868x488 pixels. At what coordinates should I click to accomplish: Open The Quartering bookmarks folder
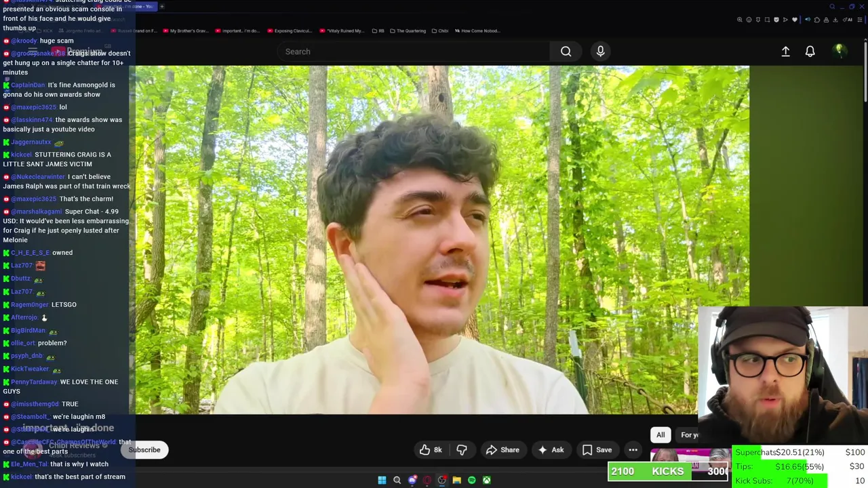[408, 30]
